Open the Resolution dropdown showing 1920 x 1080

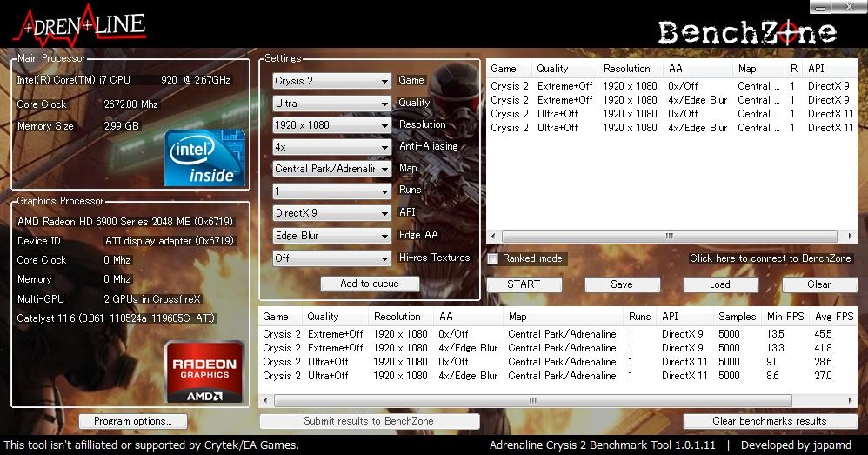pos(331,125)
